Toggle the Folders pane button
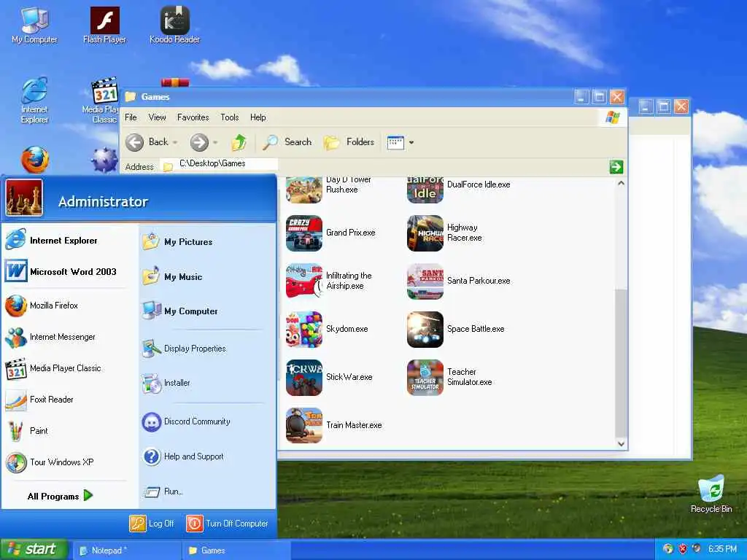This screenshot has height=560, width=747. coord(349,142)
